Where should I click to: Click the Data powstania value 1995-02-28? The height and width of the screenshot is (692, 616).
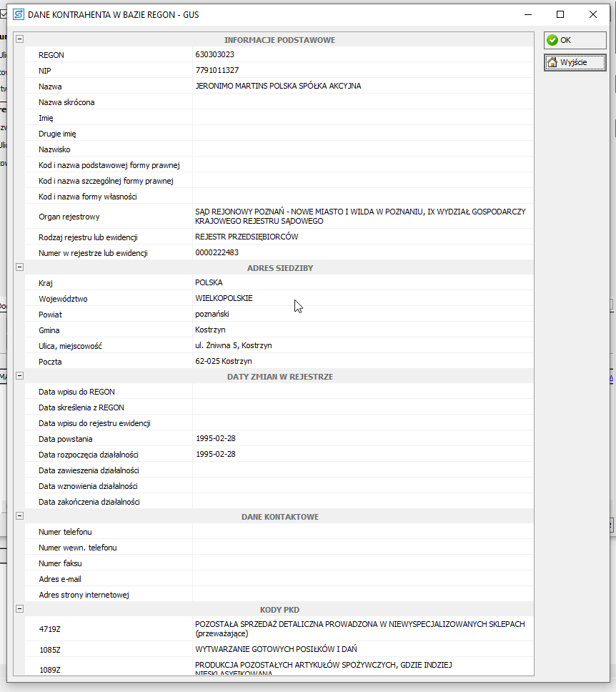click(216, 438)
